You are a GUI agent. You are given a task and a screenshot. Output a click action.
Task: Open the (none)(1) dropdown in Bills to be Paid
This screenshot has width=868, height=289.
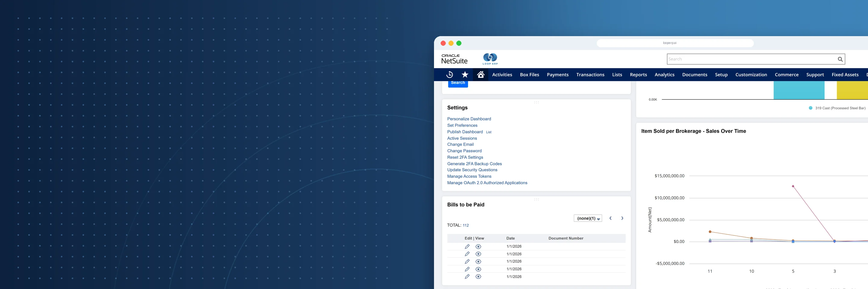pyautogui.click(x=588, y=218)
